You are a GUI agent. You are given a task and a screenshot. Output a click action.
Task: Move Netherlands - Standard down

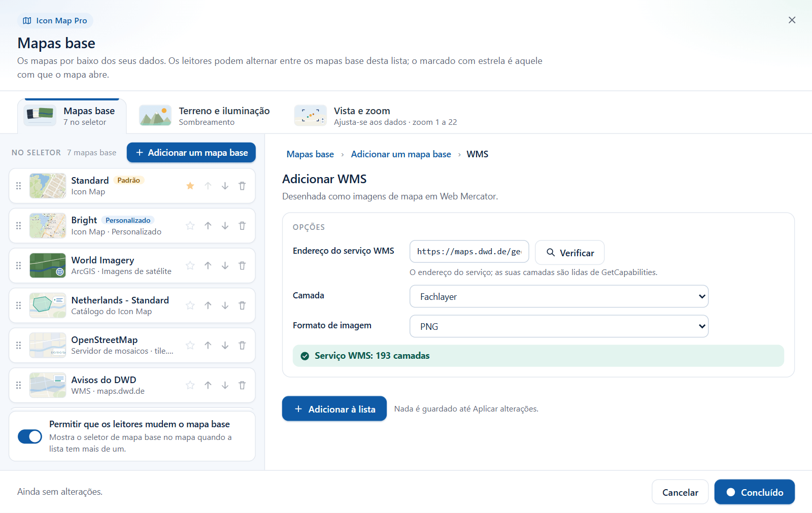(225, 305)
